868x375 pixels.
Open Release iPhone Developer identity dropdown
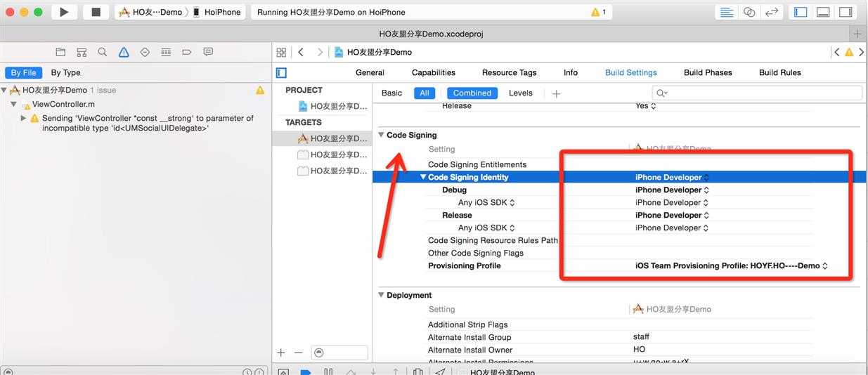[672, 215]
